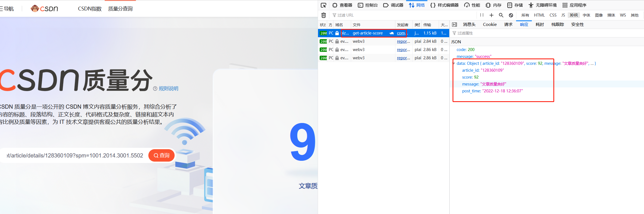Open the Timings (耗时) details tab

click(540, 25)
